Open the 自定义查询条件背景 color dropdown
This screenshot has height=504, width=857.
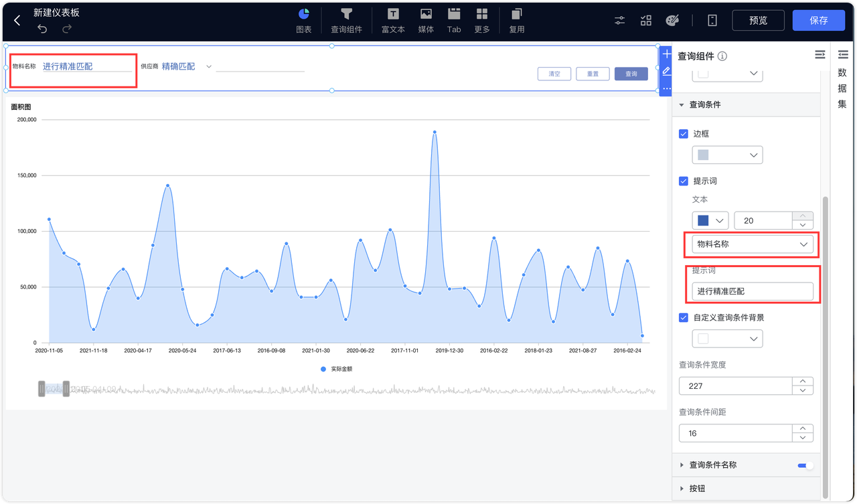pos(727,339)
